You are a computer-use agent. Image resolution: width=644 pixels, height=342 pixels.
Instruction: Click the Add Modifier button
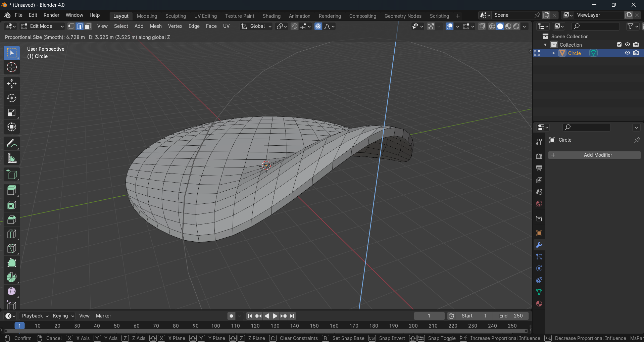click(594, 155)
